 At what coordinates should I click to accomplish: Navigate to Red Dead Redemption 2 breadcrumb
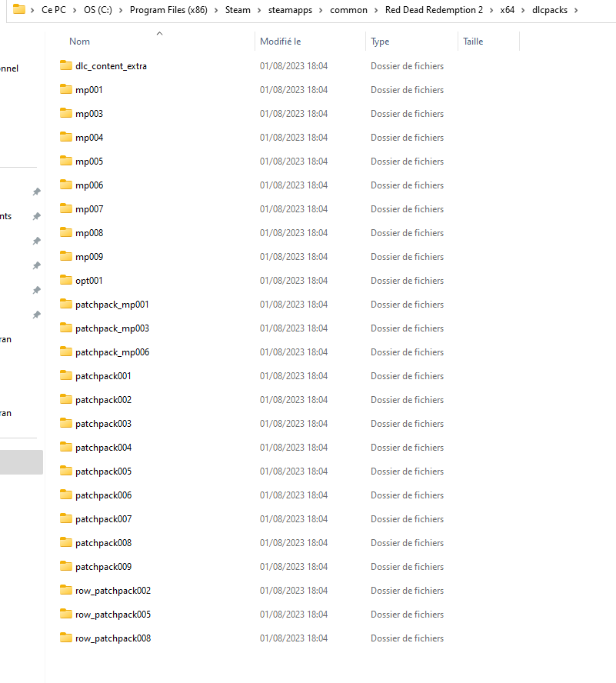(434, 10)
